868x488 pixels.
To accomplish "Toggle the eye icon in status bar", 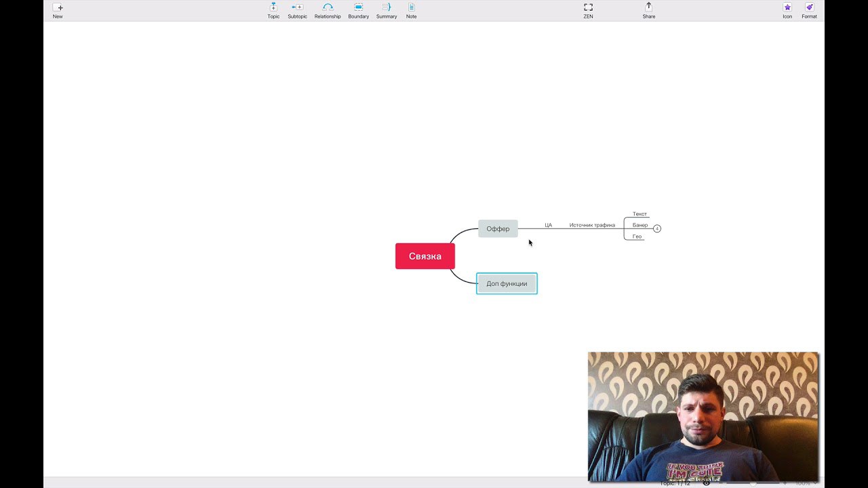I will (x=706, y=483).
